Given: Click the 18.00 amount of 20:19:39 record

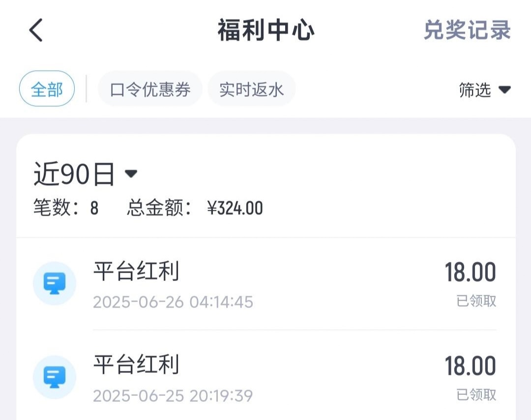Looking at the screenshot, I should coord(470,366).
